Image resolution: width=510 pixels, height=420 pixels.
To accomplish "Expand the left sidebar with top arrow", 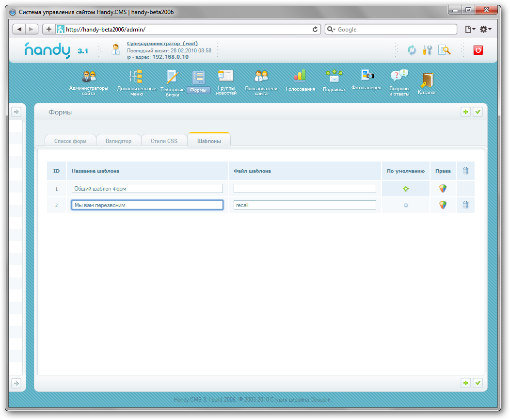I will coord(16,112).
